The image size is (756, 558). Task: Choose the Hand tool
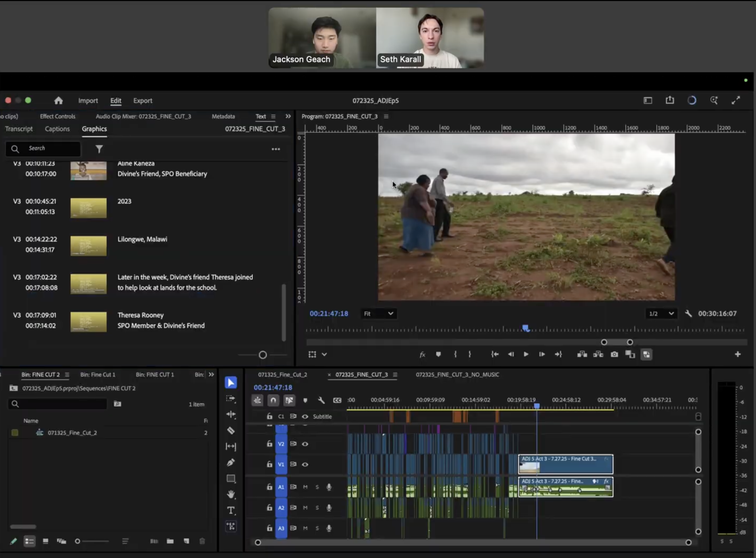click(231, 494)
